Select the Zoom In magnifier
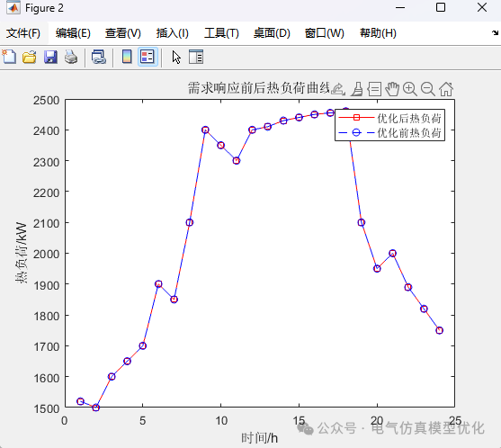 (x=410, y=89)
